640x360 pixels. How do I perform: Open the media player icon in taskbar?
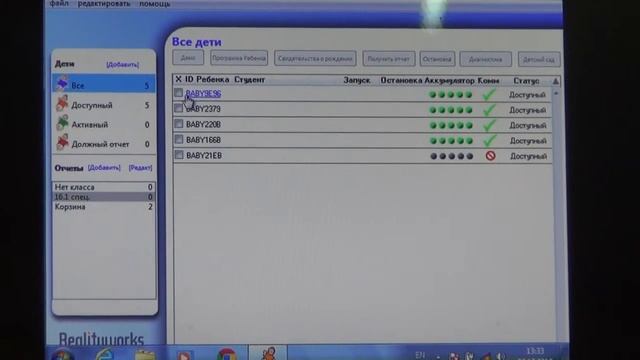point(184,356)
